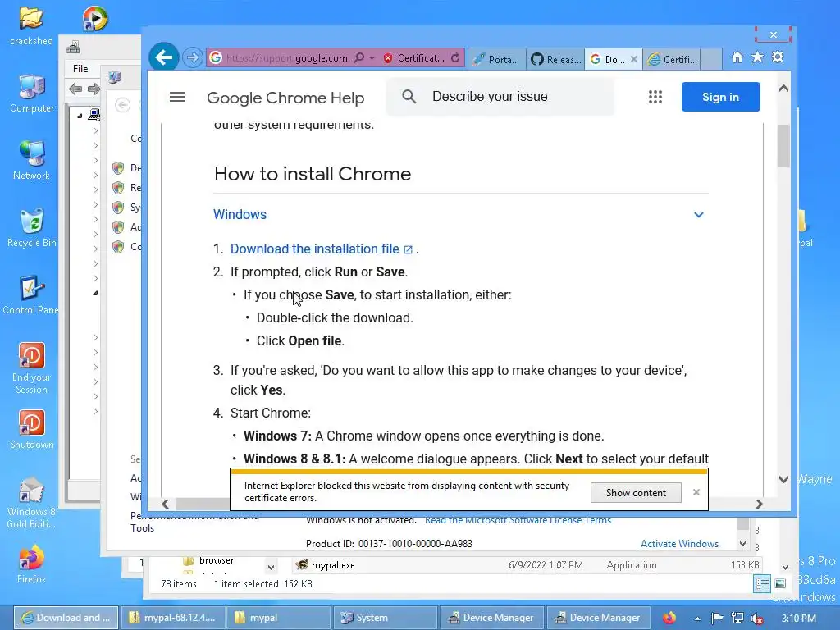Click the Action Center flag tray icon
Viewport: 840px width, 630px height.
717,619
